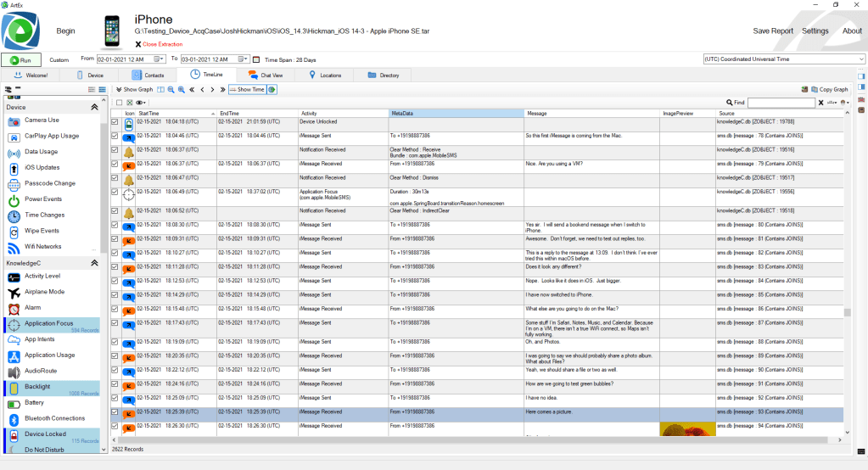Collapse the KnowledgeC section header

[x=93, y=263]
